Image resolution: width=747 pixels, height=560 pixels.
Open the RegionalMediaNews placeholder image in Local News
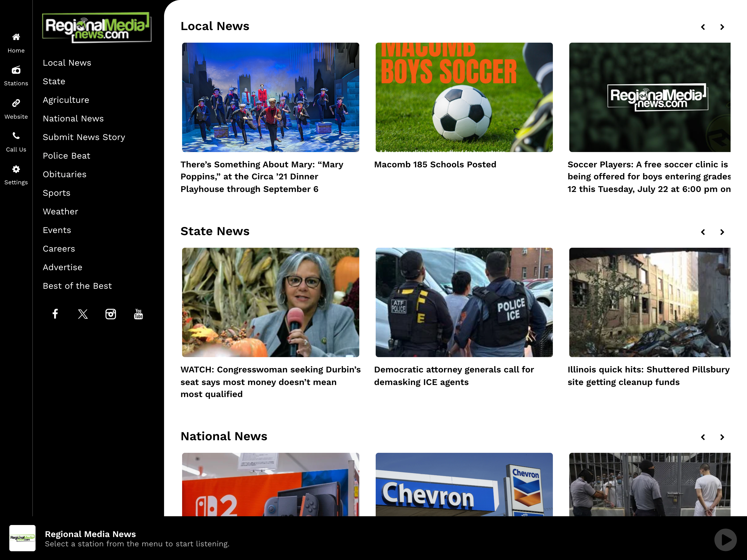650,97
